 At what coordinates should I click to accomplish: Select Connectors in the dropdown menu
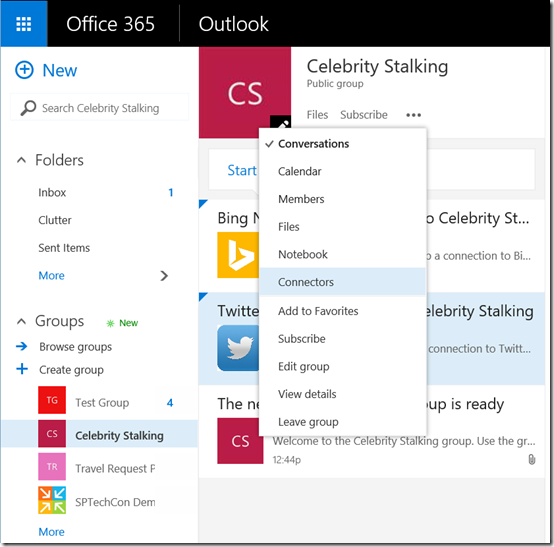342,282
